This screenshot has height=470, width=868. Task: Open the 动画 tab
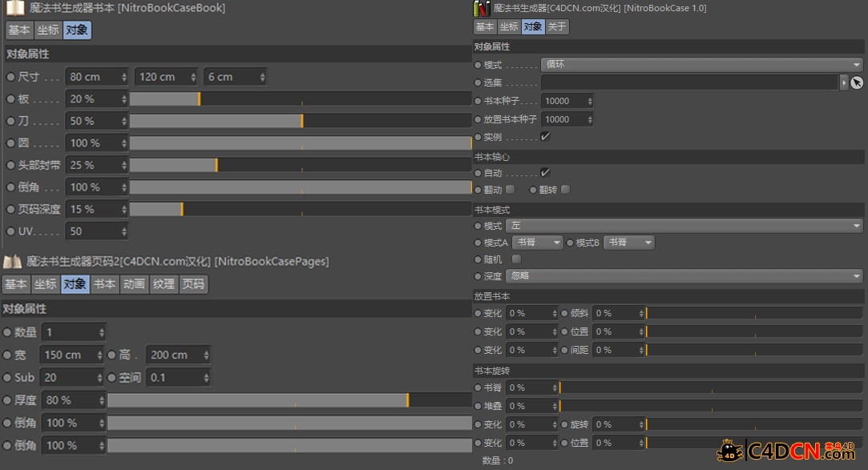click(x=134, y=284)
